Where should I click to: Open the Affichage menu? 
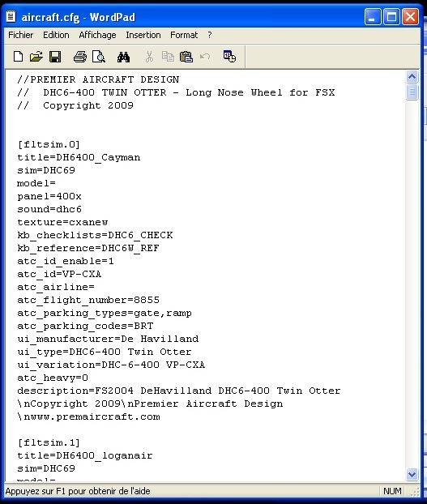98,35
